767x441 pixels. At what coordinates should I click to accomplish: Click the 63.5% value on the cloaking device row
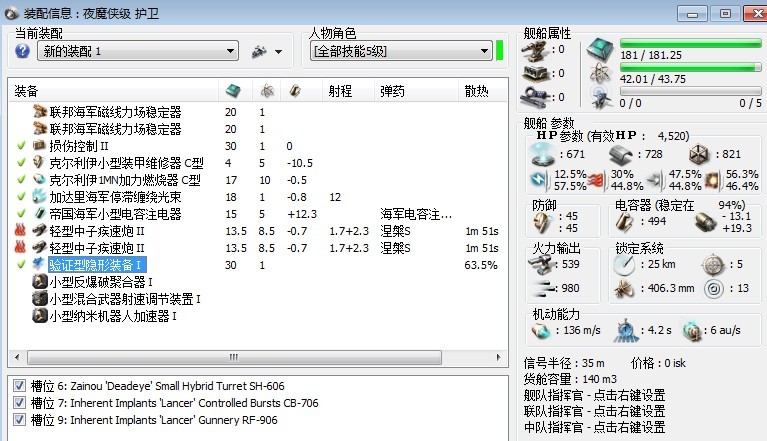[481, 265]
